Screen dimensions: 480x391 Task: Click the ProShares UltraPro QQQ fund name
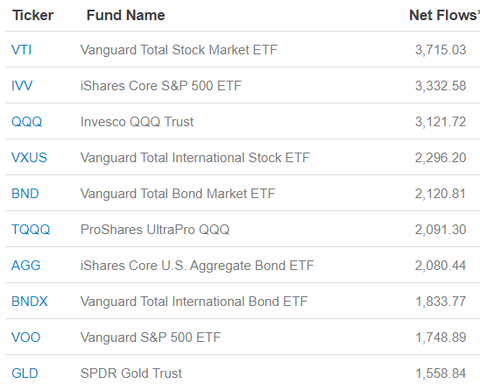[155, 230]
